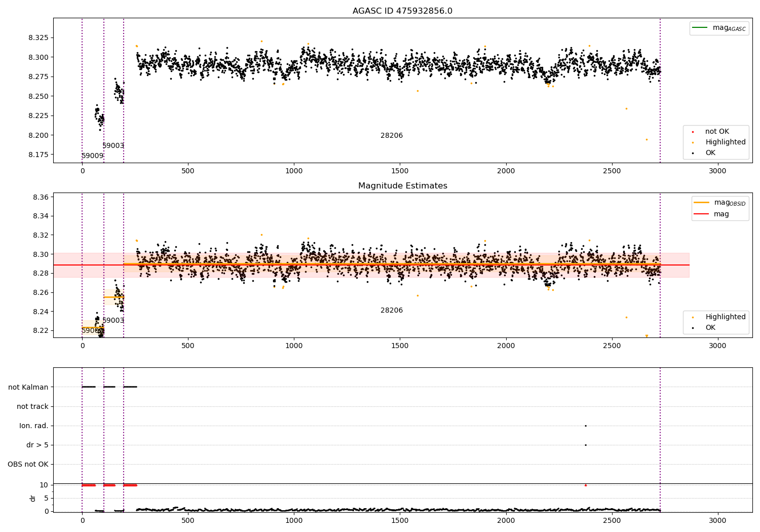Click the "AGASC ID 475932856.0" plot title

point(402,11)
